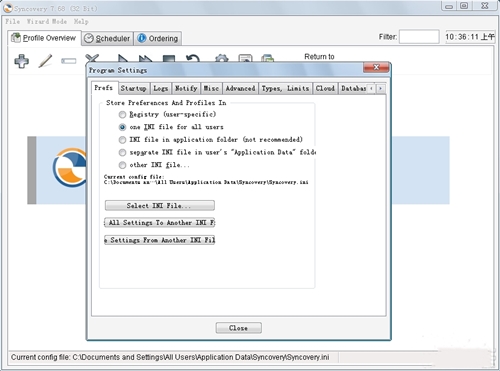Minimize the Syncovery main window

[x=449, y=6]
